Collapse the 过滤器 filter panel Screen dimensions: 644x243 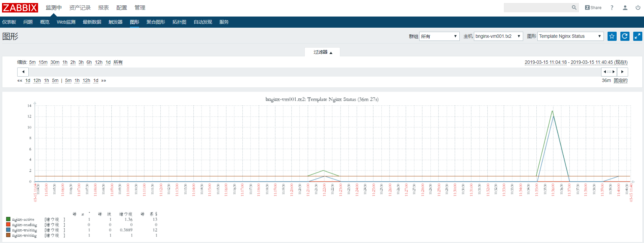coord(322,52)
